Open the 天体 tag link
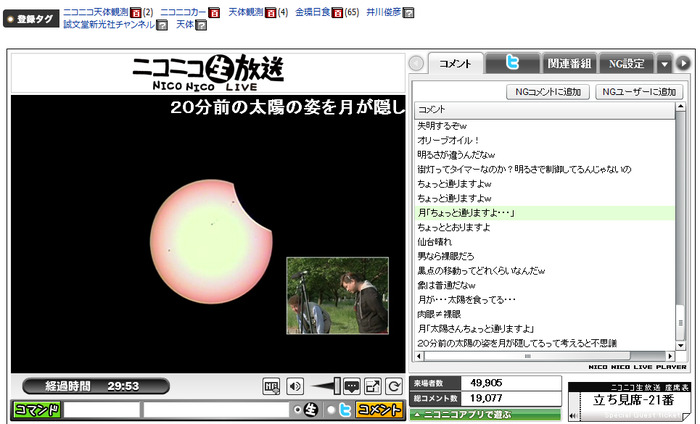This screenshot has width=700, height=424. coord(185,25)
